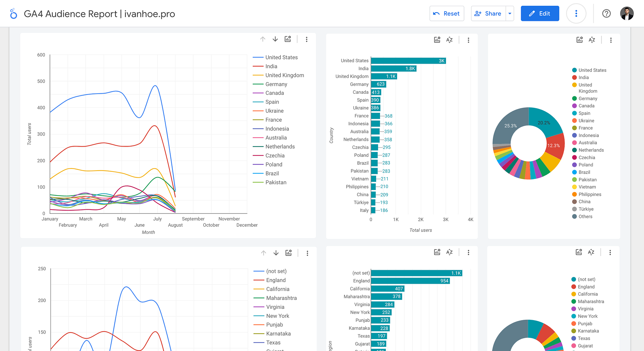Click the Total users axis title under country bar chart
Image resolution: width=644 pixels, height=351 pixels.
point(421,230)
